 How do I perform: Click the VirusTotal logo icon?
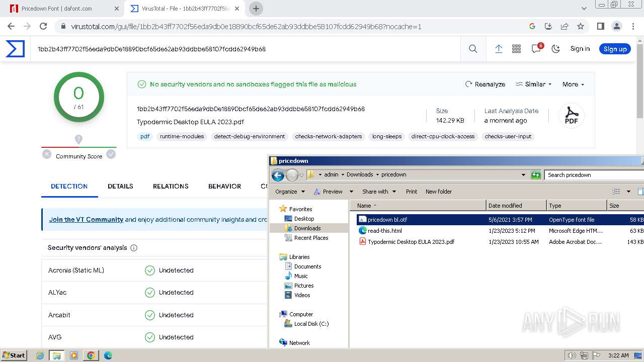click(15, 49)
